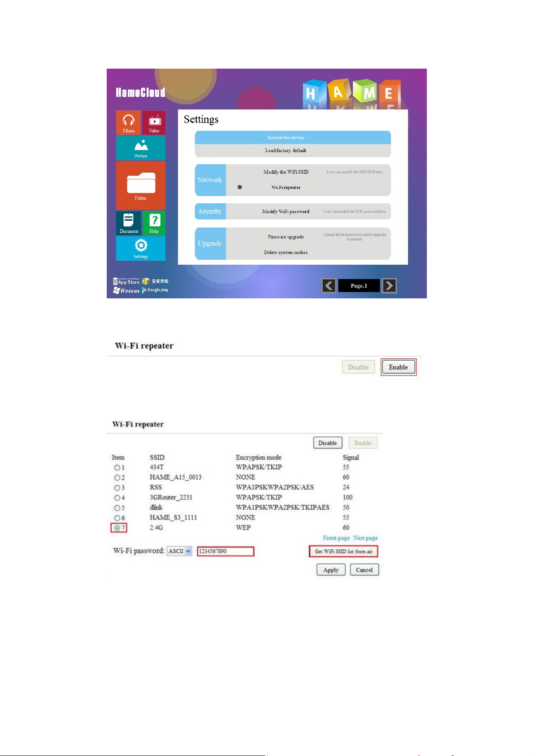Screen dimensions: 534x756
Task: Apply the Wi-Fi repeater settings
Action: tap(331, 570)
